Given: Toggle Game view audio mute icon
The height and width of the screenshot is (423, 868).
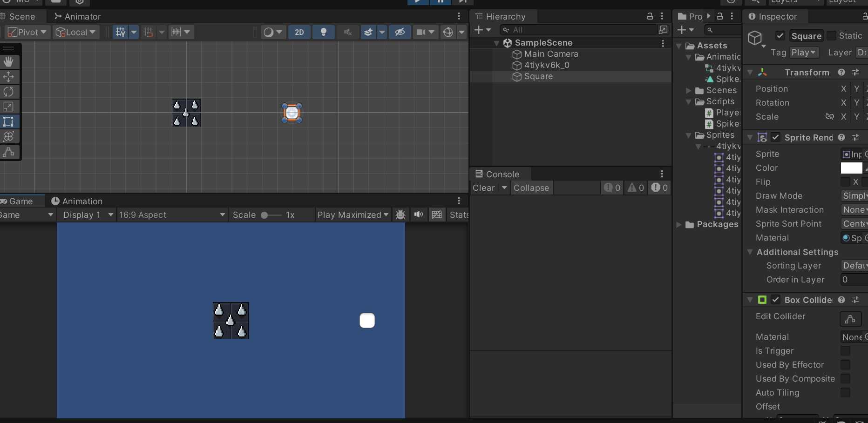Looking at the screenshot, I should pyautogui.click(x=419, y=215).
